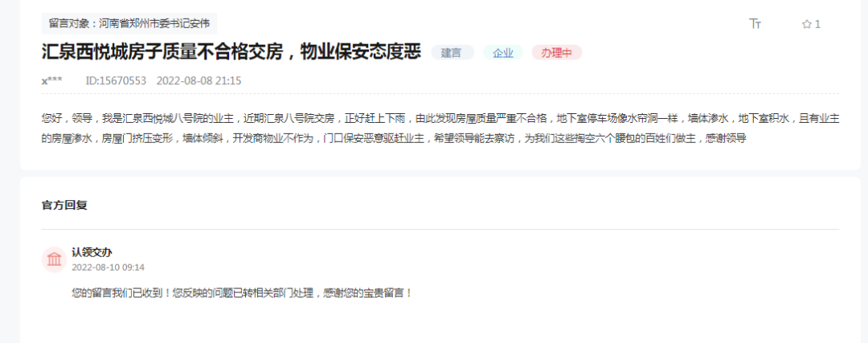Image resolution: width=868 pixels, height=343 pixels.
Task: Click the official reply text 您的留言我们已收到
Action: (x=243, y=292)
